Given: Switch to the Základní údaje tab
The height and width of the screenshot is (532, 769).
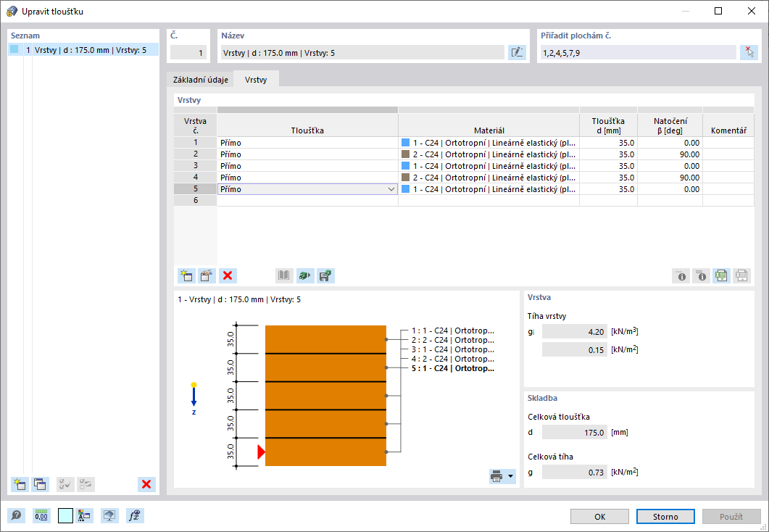Looking at the screenshot, I should coord(201,80).
